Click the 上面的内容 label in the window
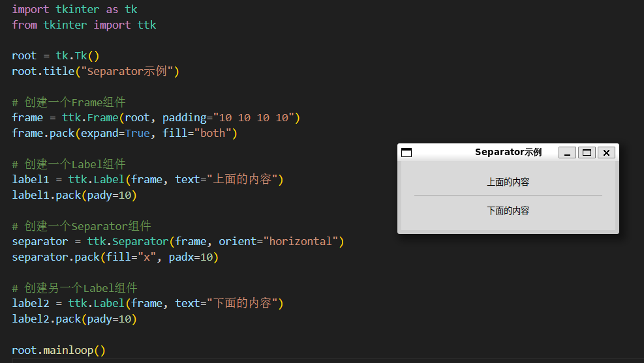This screenshot has height=363, width=644. click(x=508, y=182)
